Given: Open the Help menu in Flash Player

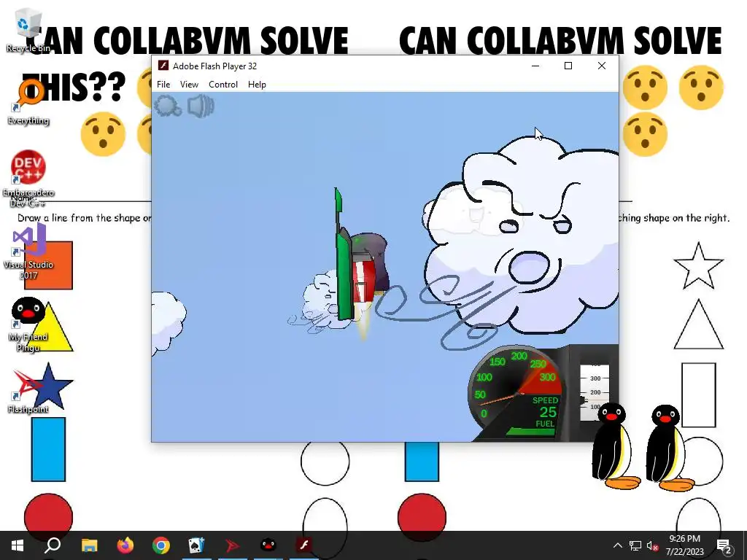Looking at the screenshot, I should (x=257, y=85).
